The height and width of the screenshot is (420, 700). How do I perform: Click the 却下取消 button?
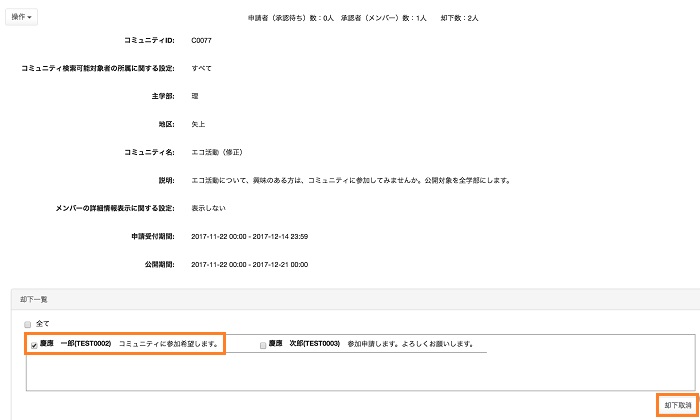pos(676,404)
